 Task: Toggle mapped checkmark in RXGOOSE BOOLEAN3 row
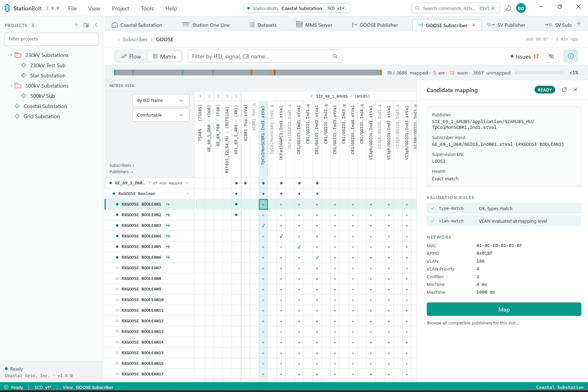263,226
